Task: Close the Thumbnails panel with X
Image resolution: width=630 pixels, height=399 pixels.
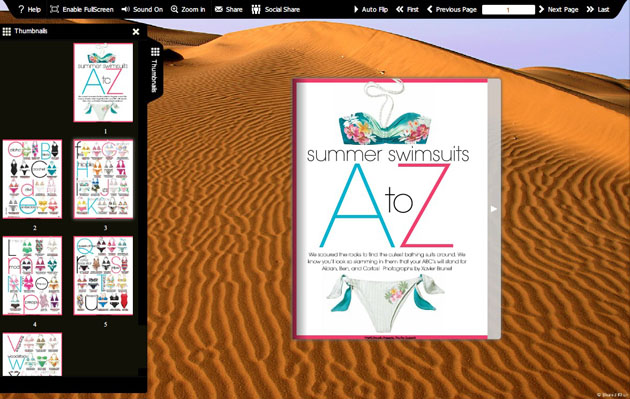Action: coord(136,31)
